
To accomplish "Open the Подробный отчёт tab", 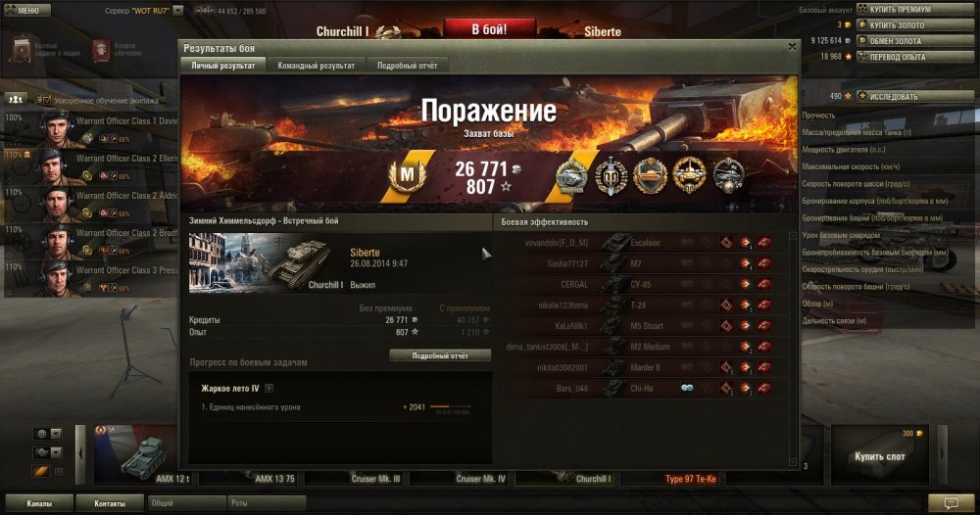I will click(x=407, y=66).
